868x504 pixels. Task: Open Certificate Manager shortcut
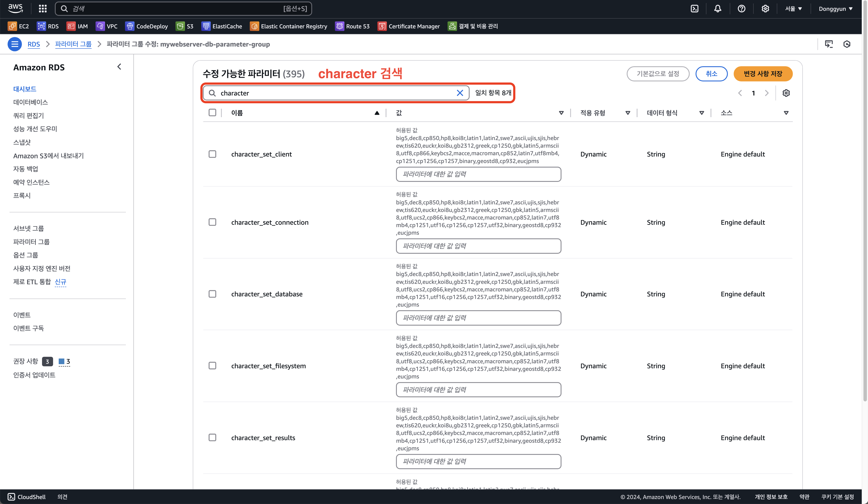409,26
